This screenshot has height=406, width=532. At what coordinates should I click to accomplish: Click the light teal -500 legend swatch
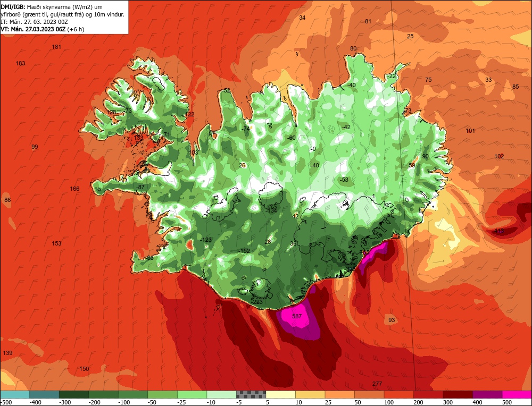tap(14, 394)
